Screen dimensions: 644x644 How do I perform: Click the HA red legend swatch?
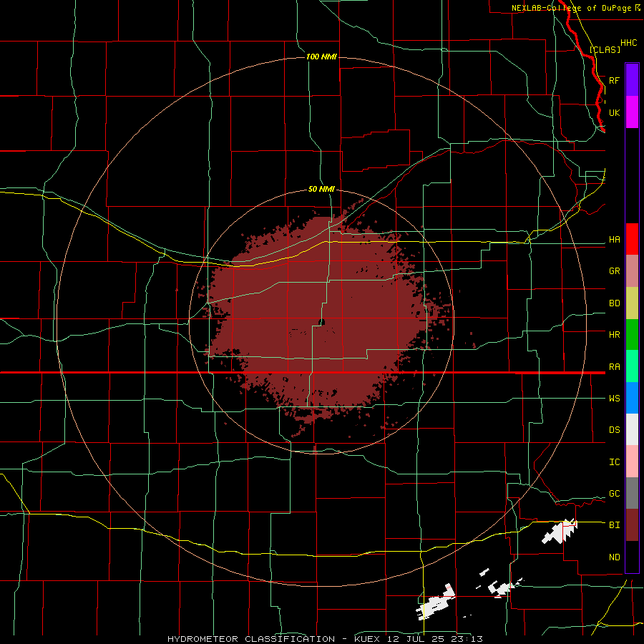coord(632,239)
